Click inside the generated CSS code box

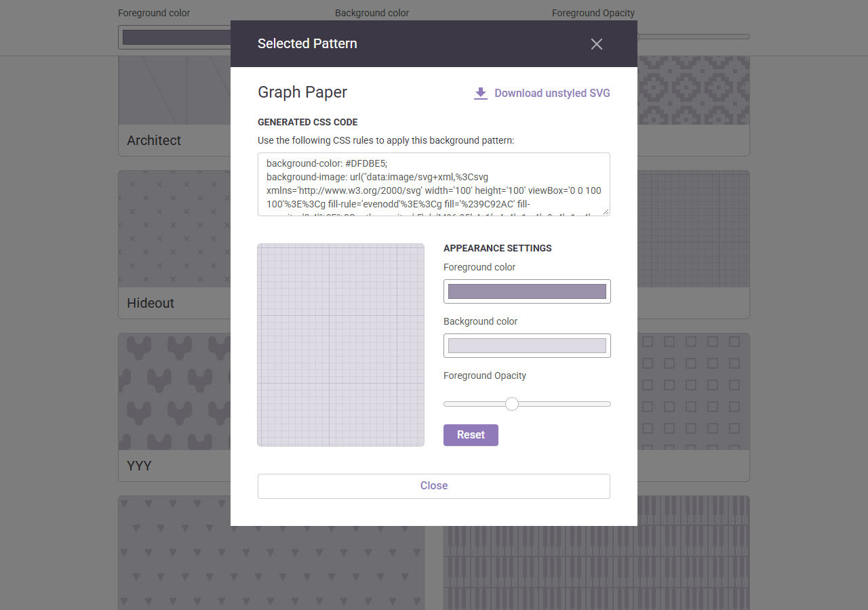click(x=434, y=184)
